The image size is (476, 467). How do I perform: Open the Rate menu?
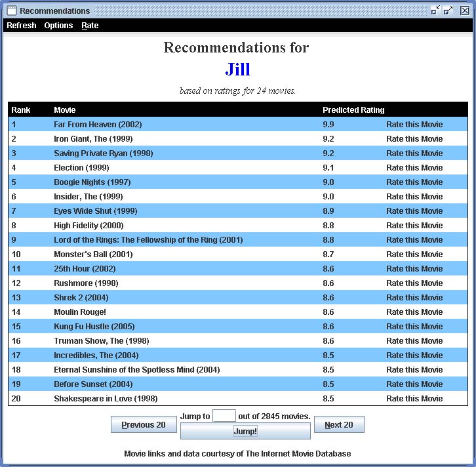[x=90, y=26]
